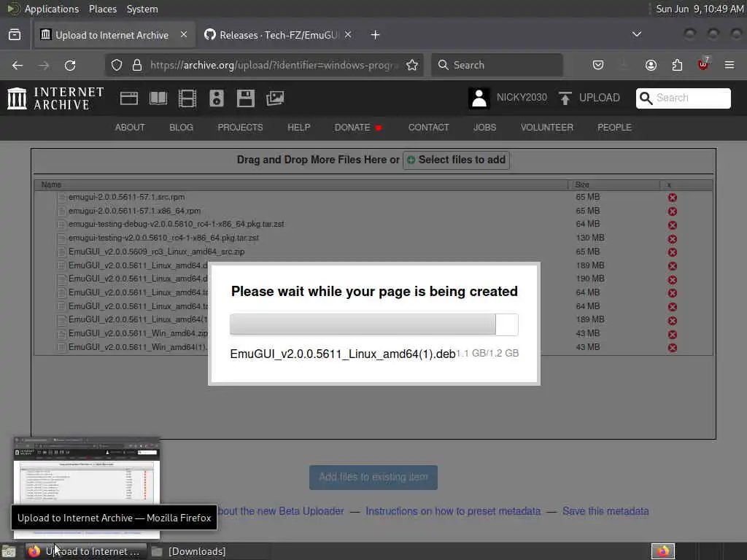Image resolution: width=747 pixels, height=560 pixels.
Task: Remove the 130 MB emugui-testing file
Action: click(672, 238)
